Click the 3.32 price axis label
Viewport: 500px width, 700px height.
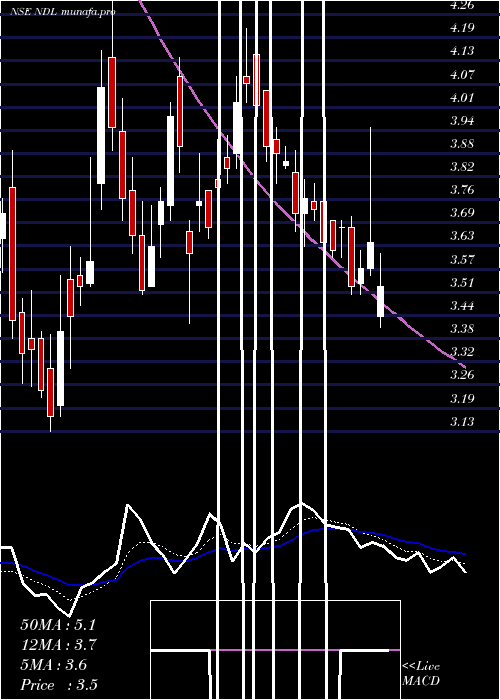(462, 352)
